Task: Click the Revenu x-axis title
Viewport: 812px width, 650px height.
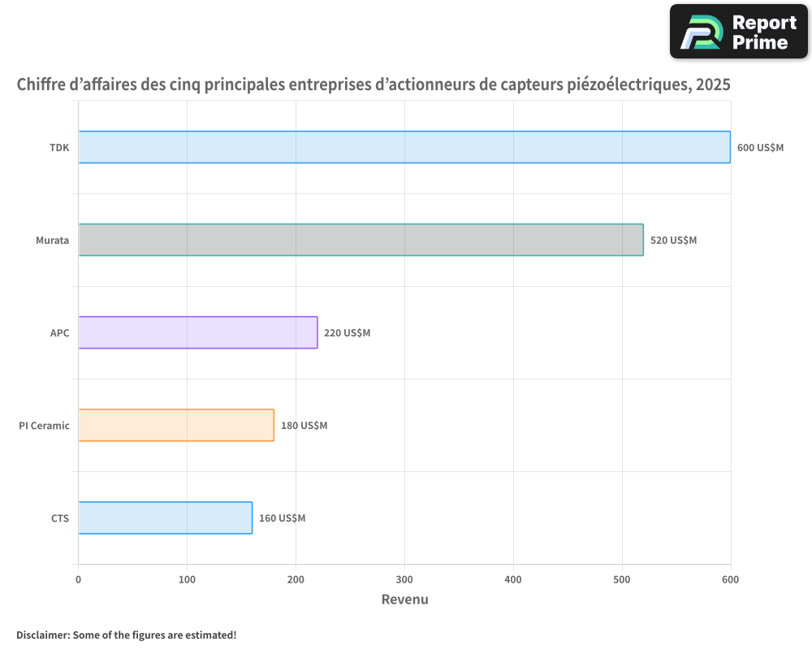Action: [x=404, y=600]
